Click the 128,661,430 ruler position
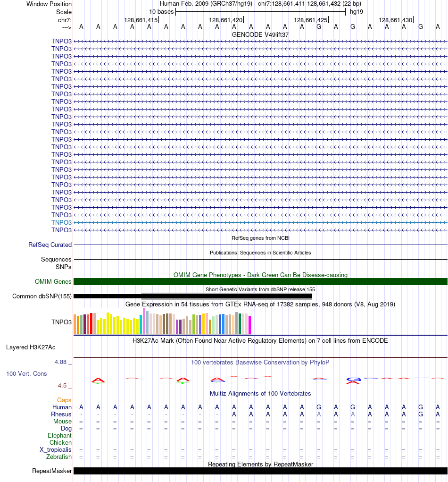 396,20
